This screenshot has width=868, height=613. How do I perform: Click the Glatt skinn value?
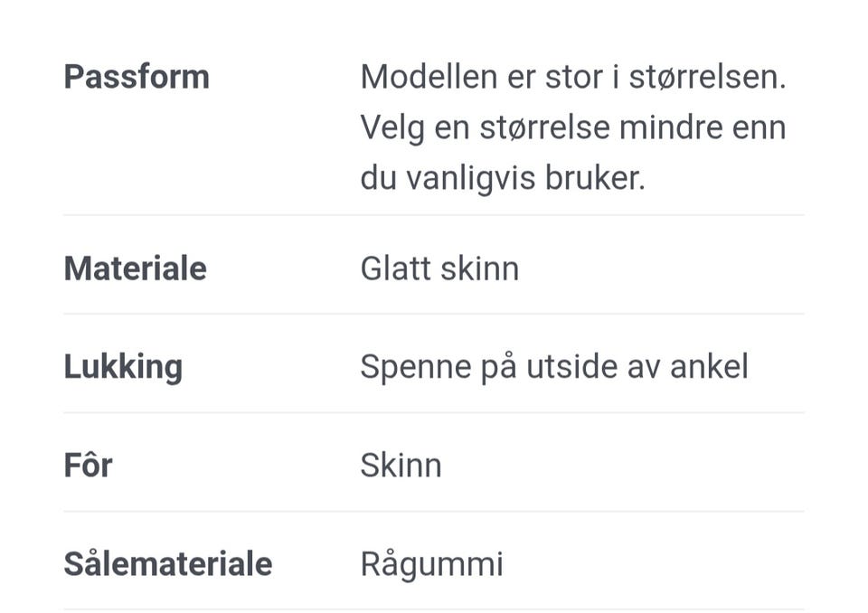pos(439,269)
